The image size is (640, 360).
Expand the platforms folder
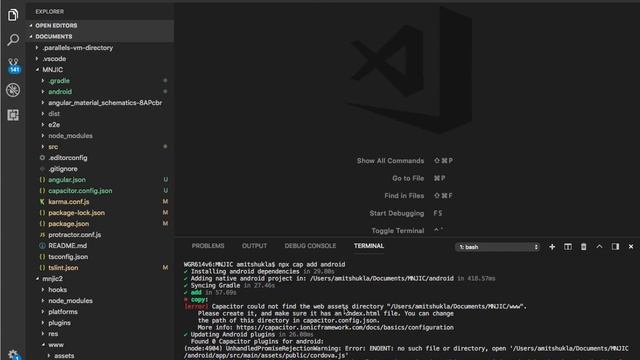click(100, 312)
